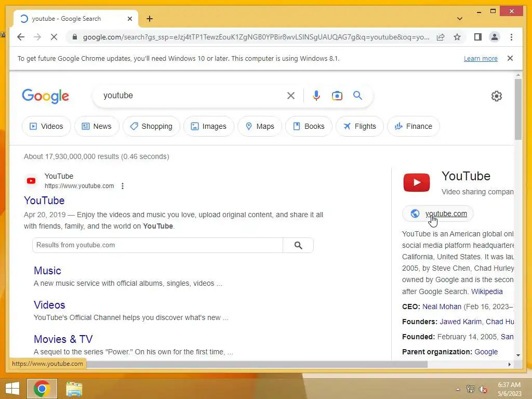
Task: Start search by voice microphone
Action: point(316,96)
